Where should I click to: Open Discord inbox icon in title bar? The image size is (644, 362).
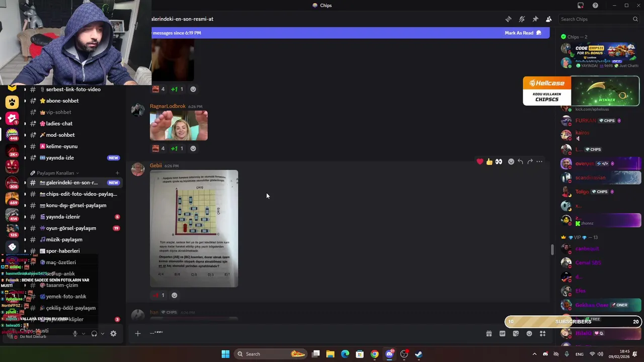581,6
